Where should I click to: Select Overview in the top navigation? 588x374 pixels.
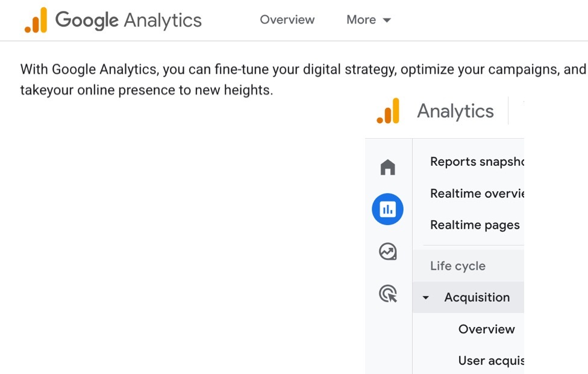point(287,20)
